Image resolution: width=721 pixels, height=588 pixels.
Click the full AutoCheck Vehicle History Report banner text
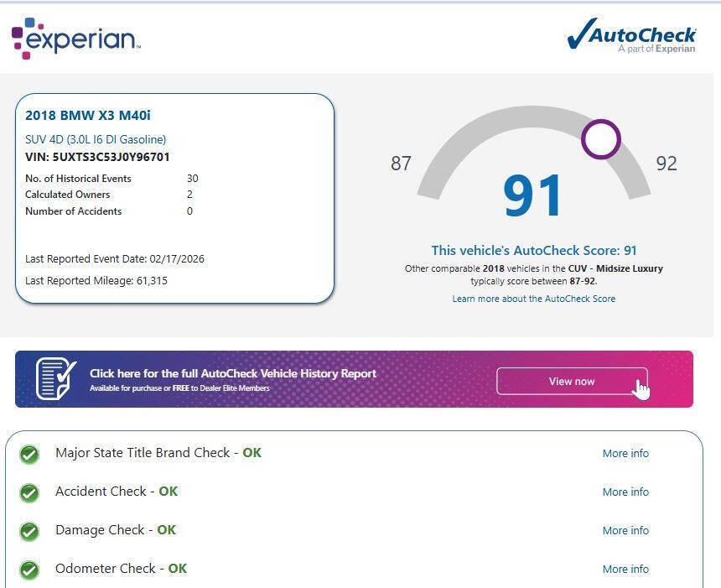233,374
